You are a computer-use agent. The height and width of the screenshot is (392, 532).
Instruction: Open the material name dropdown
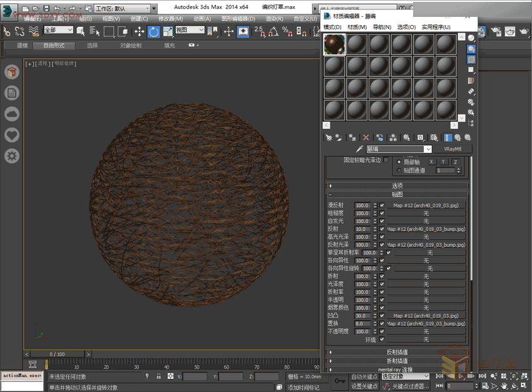(427, 149)
